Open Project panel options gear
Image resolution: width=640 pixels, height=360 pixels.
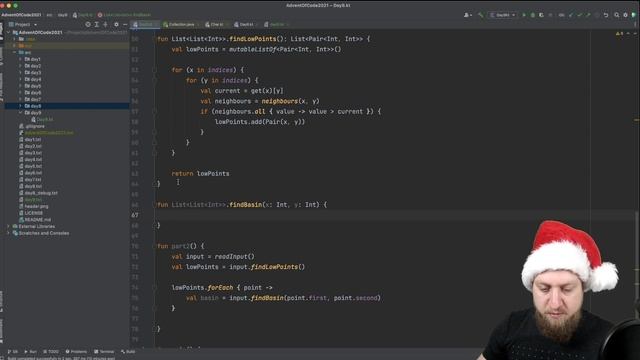[116, 24]
